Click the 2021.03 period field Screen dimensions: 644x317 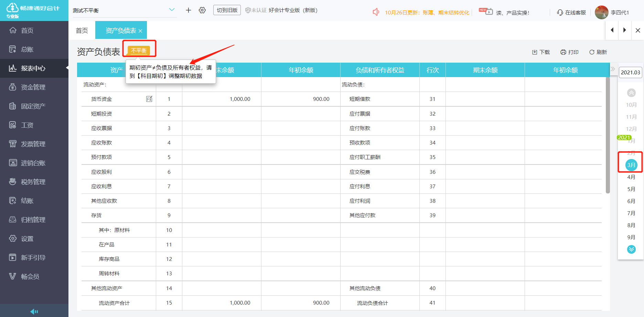point(630,73)
